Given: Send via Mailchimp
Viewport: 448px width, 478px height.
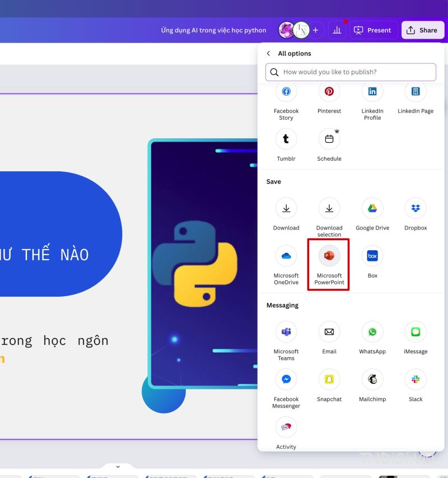Looking at the screenshot, I should pos(372,379).
